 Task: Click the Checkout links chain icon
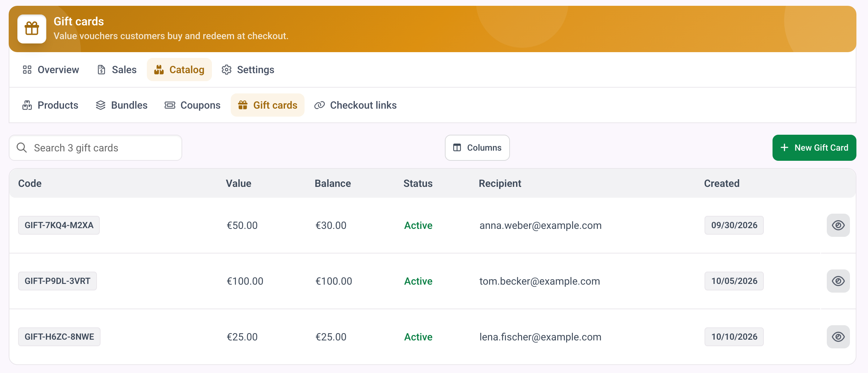pyautogui.click(x=319, y=105)
